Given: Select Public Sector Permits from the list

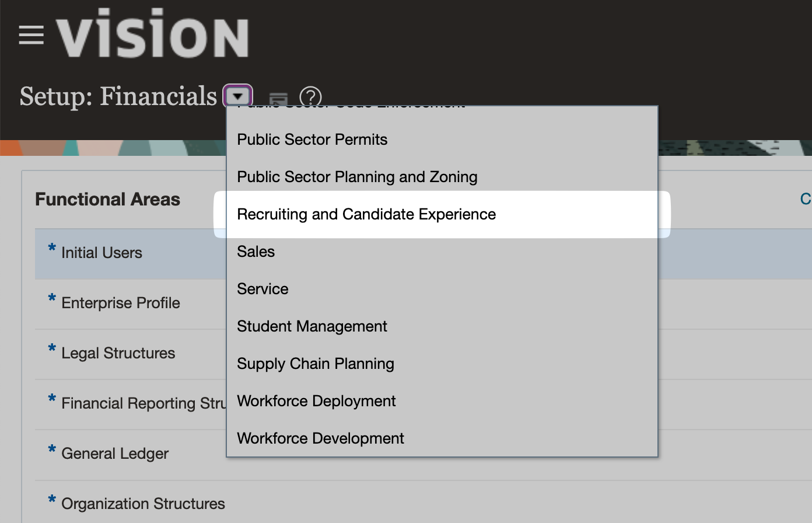Looking at the screenshot, I should [x=312, y=140].
